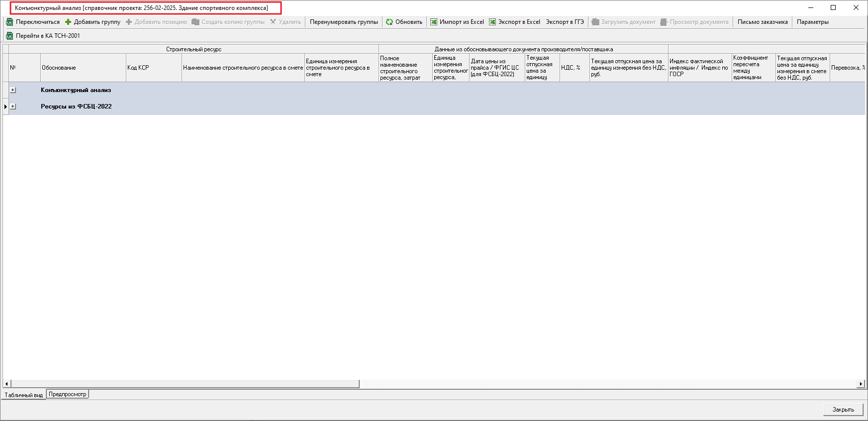Screen dimensions: 868x421
Task: Expand the Конъюнктурный анализ group
Action: (x=13, y=90)
